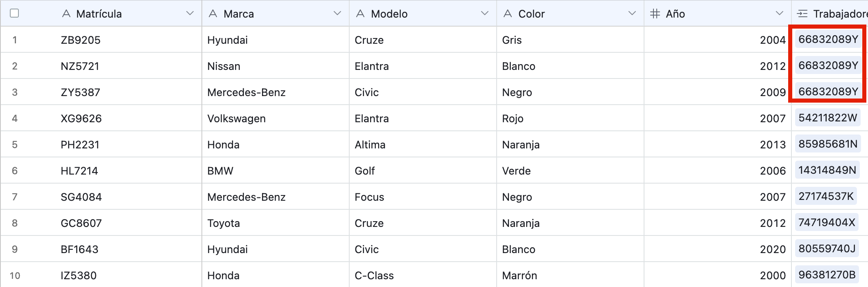Viewport: 868px width, 287px height.
Task: Click the linked-record icon beside Trabajadores
Action: point(802,14)
